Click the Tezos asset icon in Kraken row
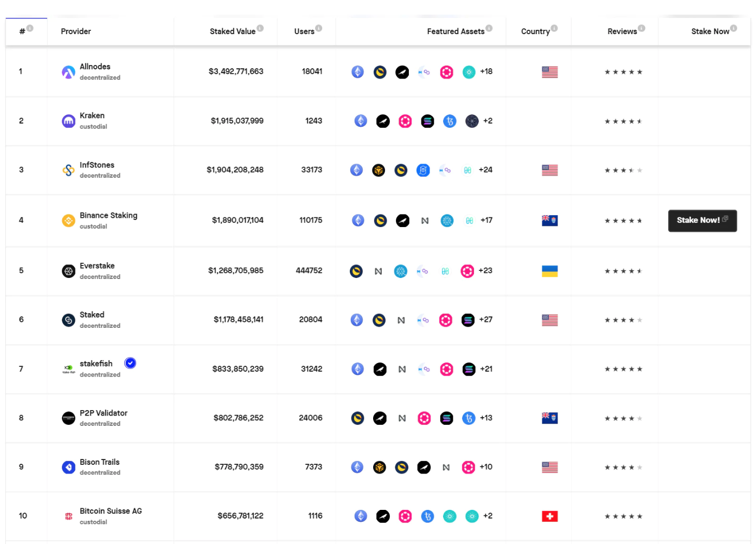Viewport: 756px width, 544px height. pos(450,121)
